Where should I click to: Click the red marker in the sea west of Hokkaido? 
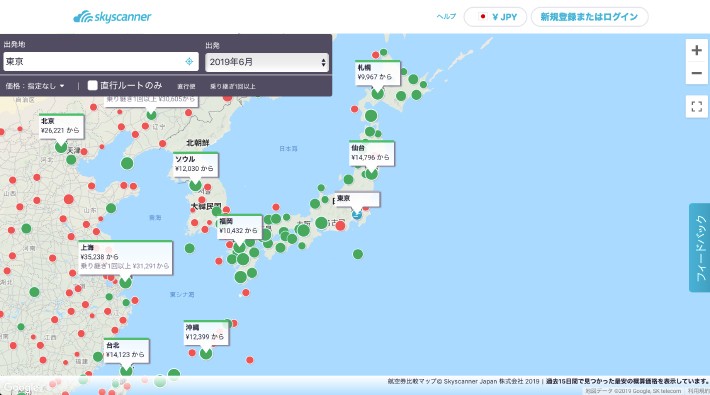[354, 109]
